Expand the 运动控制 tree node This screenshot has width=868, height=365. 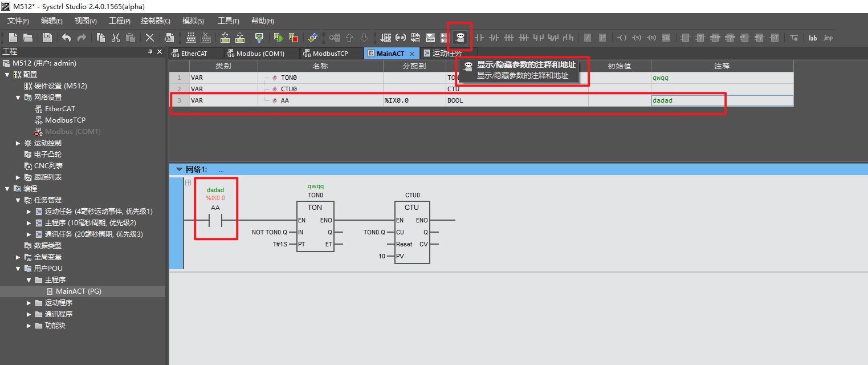pos(18,143)
